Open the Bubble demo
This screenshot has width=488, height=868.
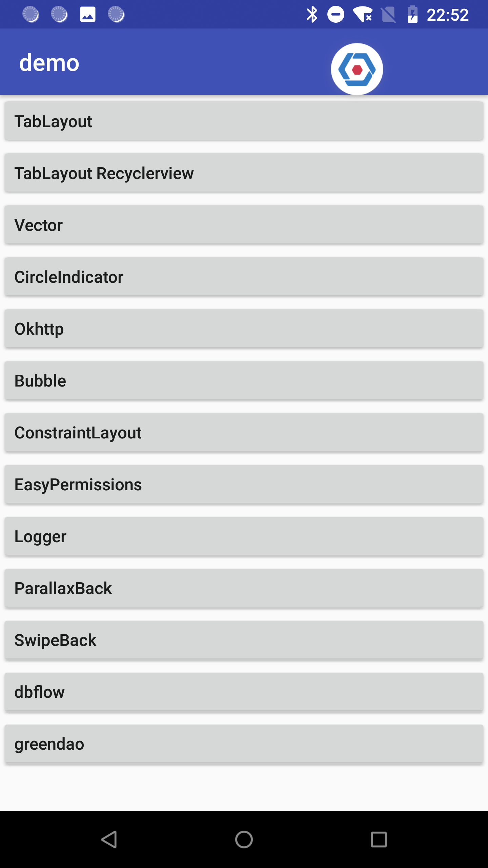click(x=243, y=380)
